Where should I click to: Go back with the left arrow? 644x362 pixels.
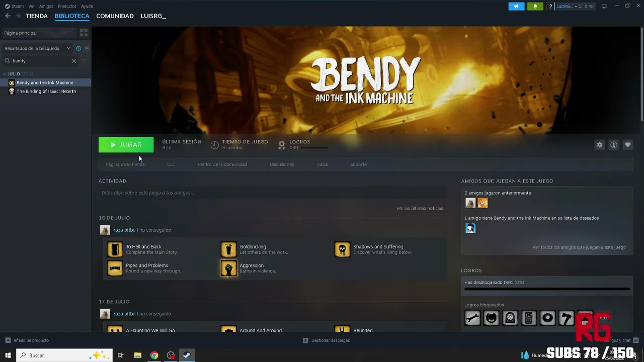click(x=8, y=16)
